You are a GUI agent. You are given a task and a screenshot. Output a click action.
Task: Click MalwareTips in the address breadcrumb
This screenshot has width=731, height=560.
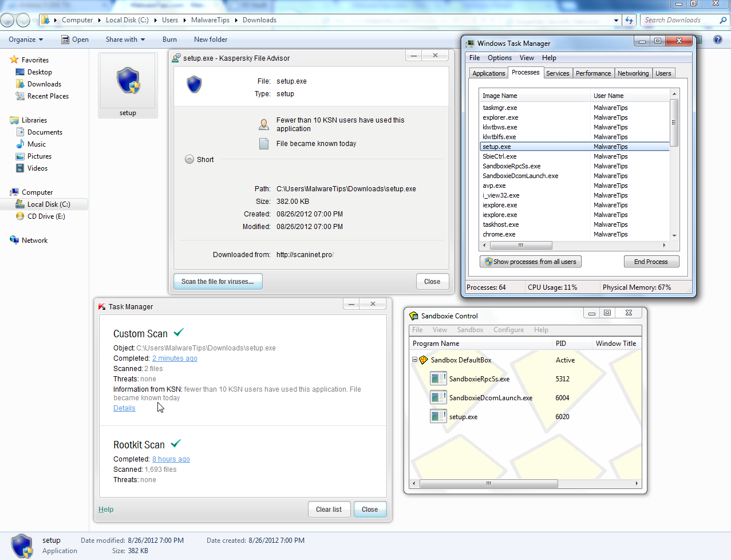(x=210, y=20)
